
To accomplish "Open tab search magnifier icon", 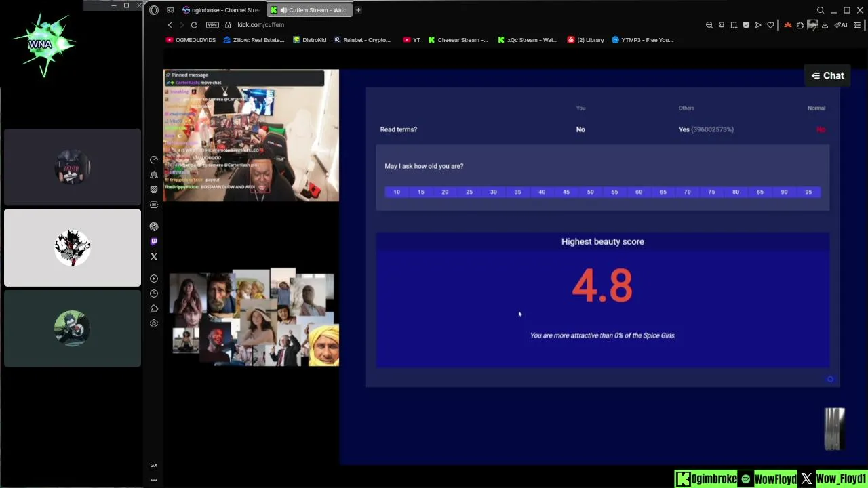I will point(821,10).
